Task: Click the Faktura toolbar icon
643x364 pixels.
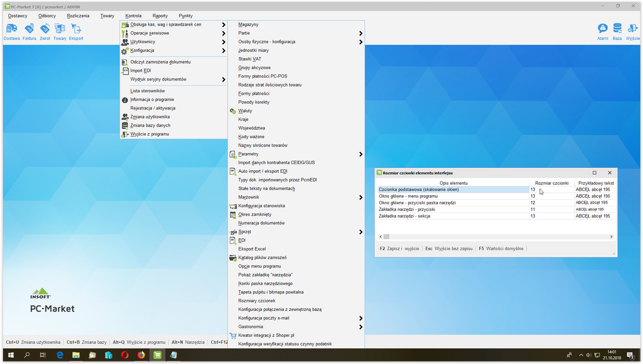Action: point(29,31)
